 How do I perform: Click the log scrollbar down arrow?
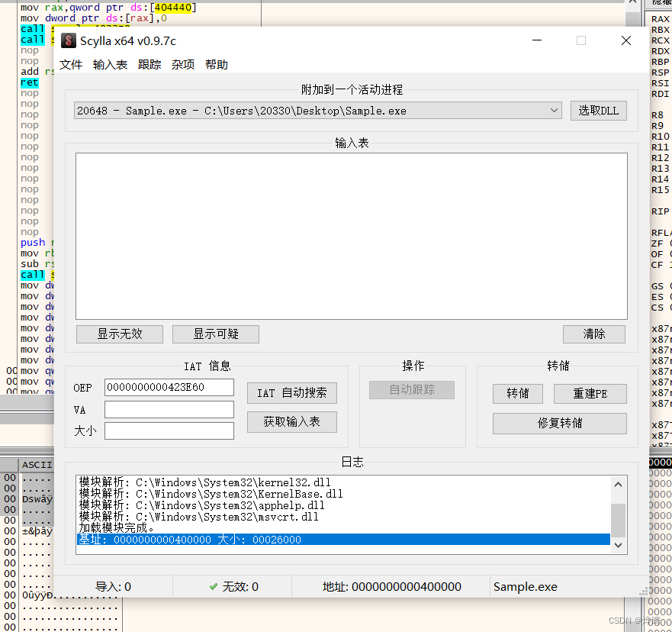coord(618,546)
